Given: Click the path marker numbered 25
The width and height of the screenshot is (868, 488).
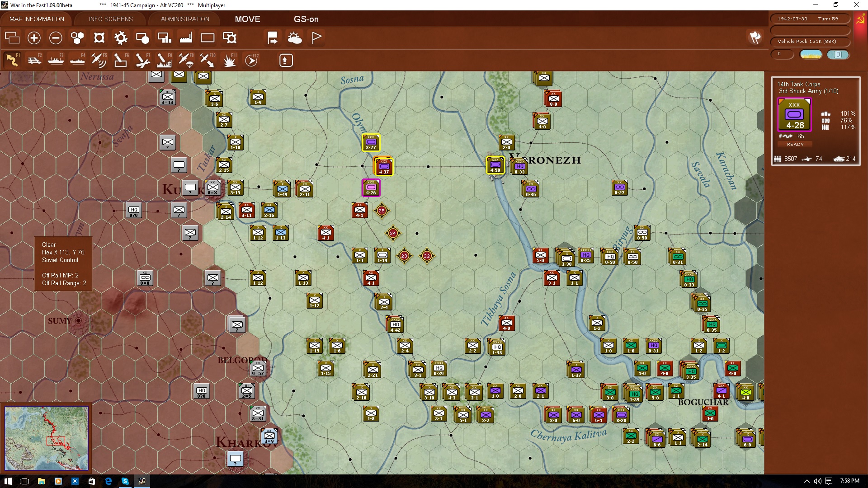Looking at the screenshot, I should (x=382, y=211).
